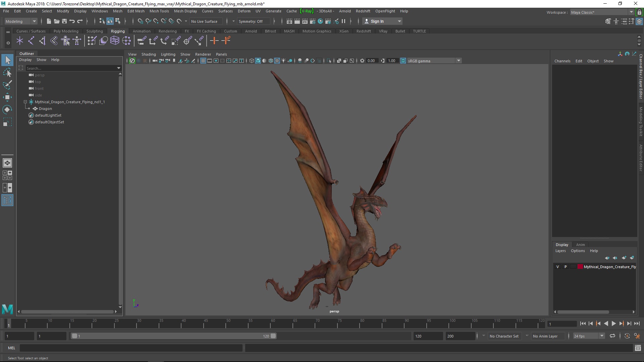Play the animation forwards
The width and height of the screenshot is (644, 362).
point(613,323)
